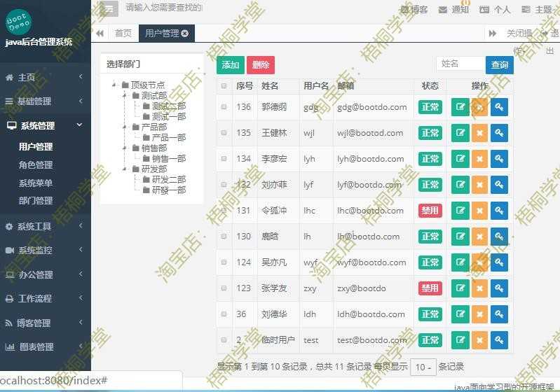Delete user 李彦宏 with orange X icon
The width and height of the screenshot is (560, 392).
[479, 159]
